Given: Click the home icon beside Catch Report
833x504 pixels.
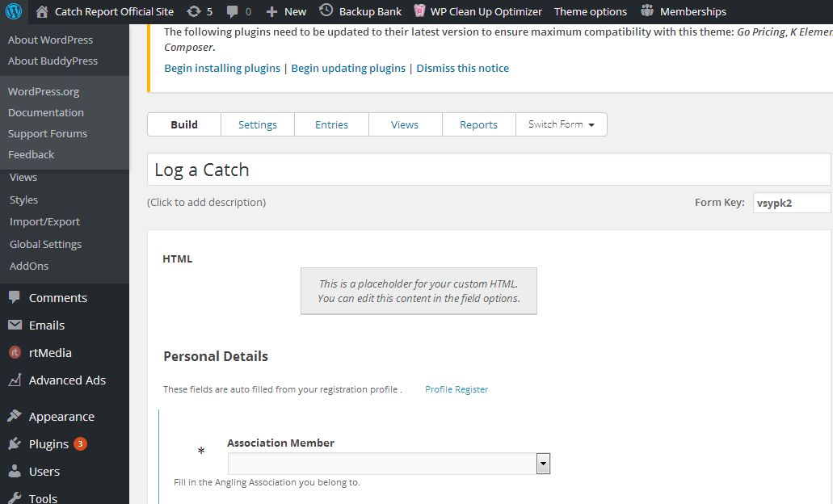Looking at the screenshot, I should coord(42,11).
